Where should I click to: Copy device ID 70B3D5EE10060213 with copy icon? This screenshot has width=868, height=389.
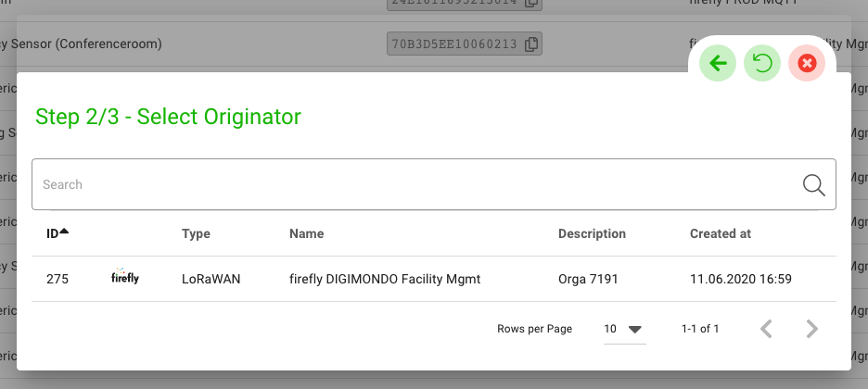pyautogui.click(x=530, y=44)
